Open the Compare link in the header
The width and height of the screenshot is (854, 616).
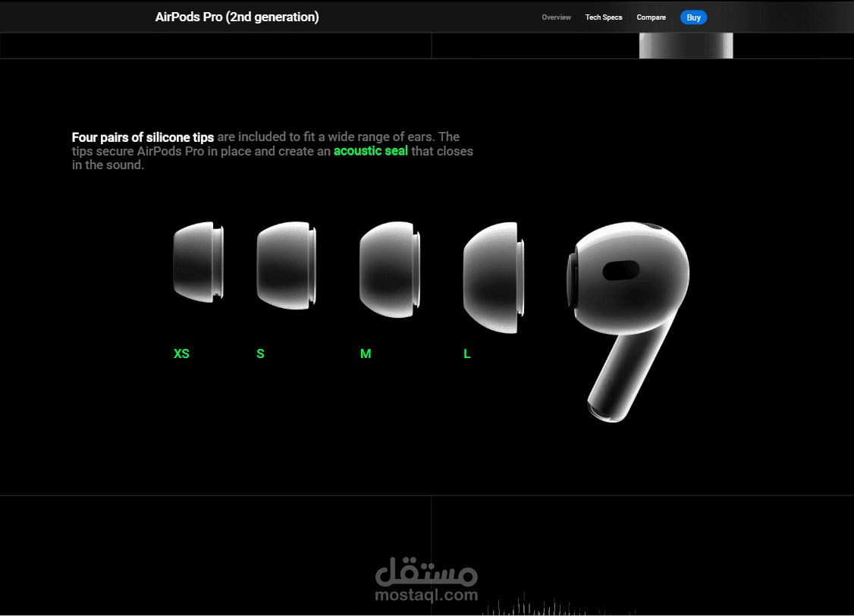click(x=651, y=17)
